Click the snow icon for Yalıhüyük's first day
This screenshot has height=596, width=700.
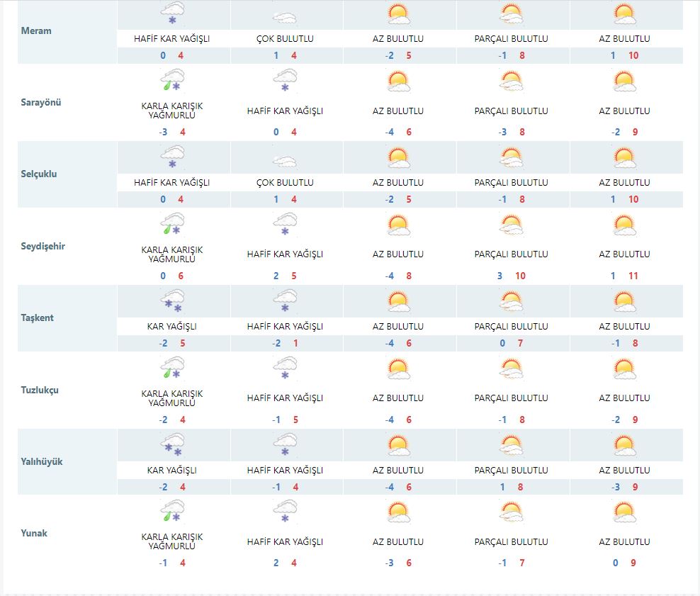coord(172,444)
